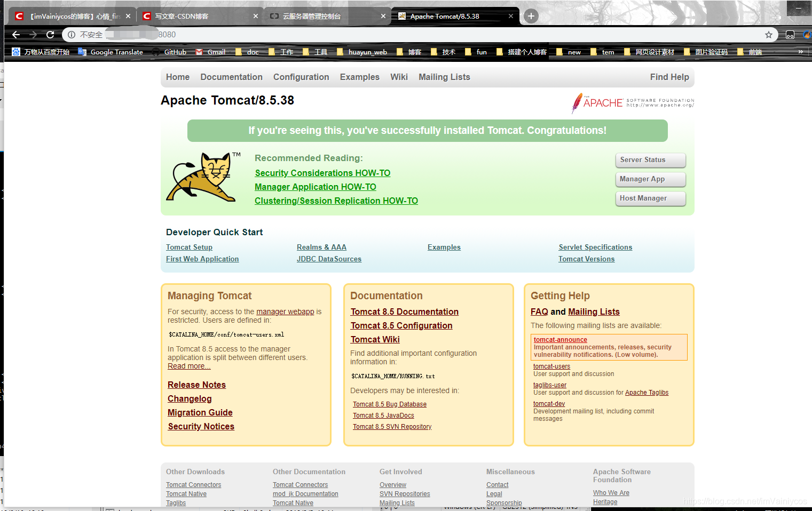812x511 pixels.
Task: Open Security Considerations HOW-TO link
Action: [x=322, y=173]
